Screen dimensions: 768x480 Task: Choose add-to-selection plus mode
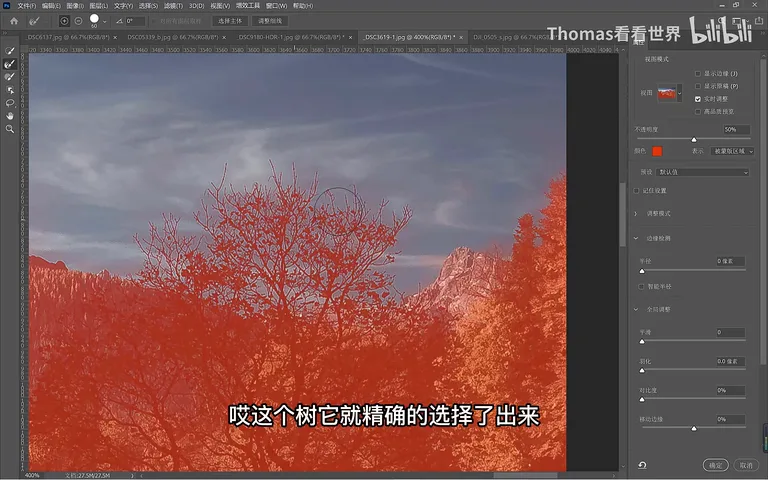coord(64,21)
